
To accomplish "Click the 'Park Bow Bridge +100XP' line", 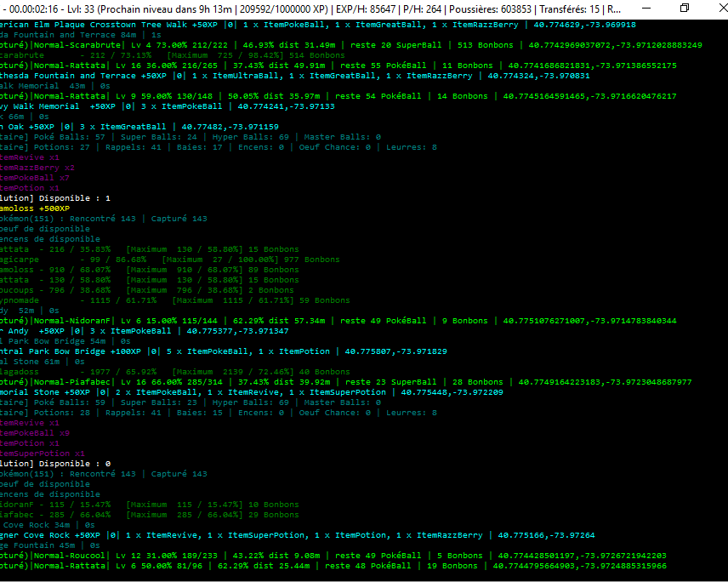I will click(224, 351).
